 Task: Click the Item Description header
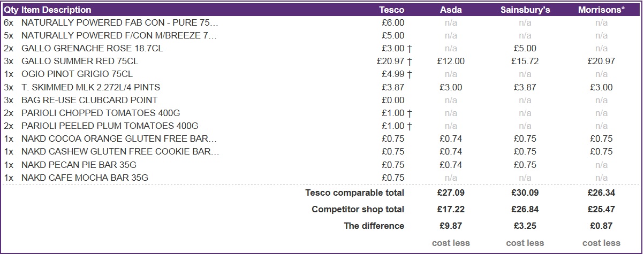pos(56,10)
